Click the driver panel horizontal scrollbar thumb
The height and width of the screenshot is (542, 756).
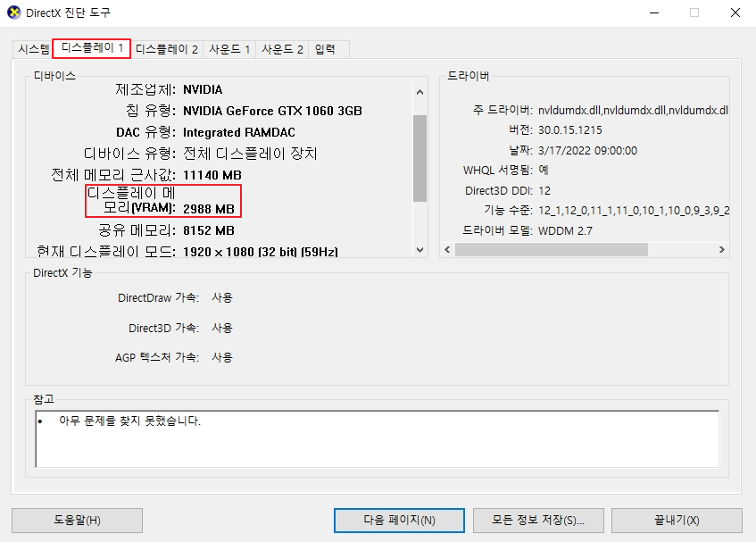tap(552, 250)
